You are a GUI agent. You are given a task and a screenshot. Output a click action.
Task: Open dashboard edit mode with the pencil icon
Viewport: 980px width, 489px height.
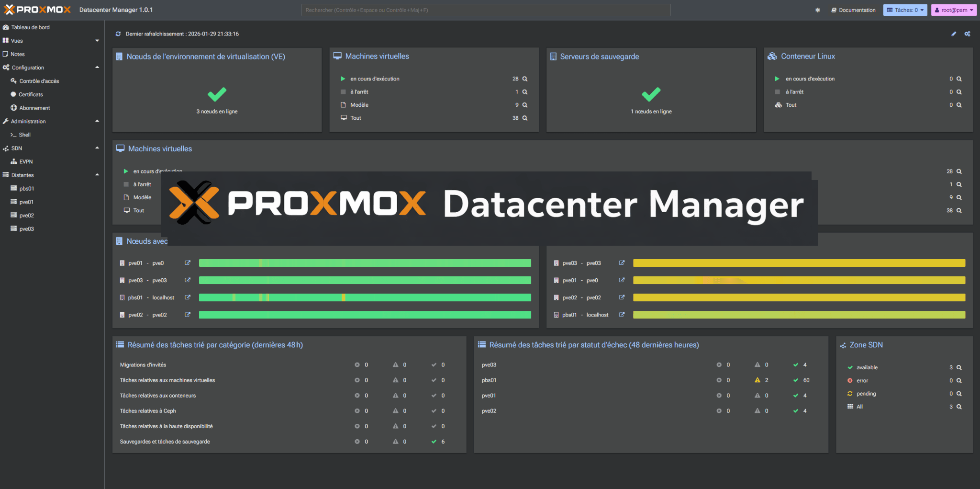(x=953, y=34)
